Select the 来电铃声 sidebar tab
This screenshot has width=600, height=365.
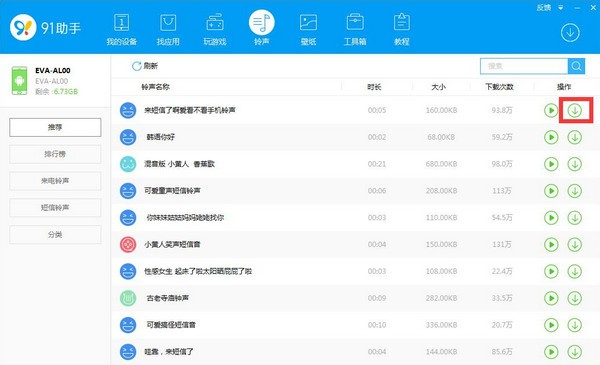tap(55, 181)
